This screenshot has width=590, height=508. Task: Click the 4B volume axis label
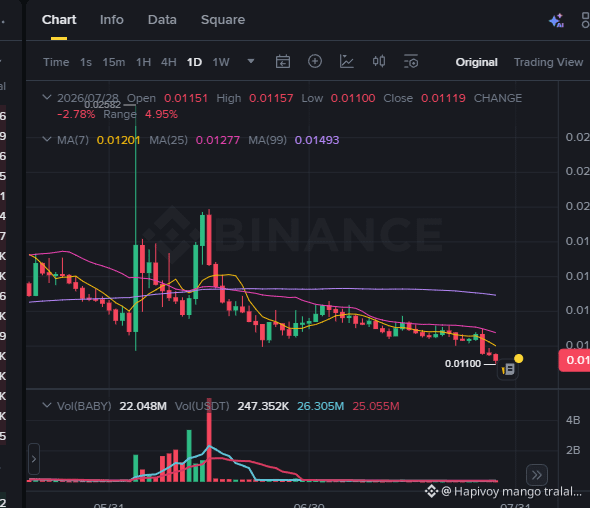pos(573,420)
